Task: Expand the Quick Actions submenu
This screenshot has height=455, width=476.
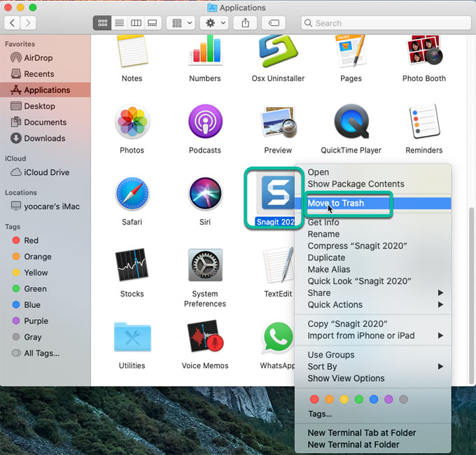Action: tap(373, 304)
